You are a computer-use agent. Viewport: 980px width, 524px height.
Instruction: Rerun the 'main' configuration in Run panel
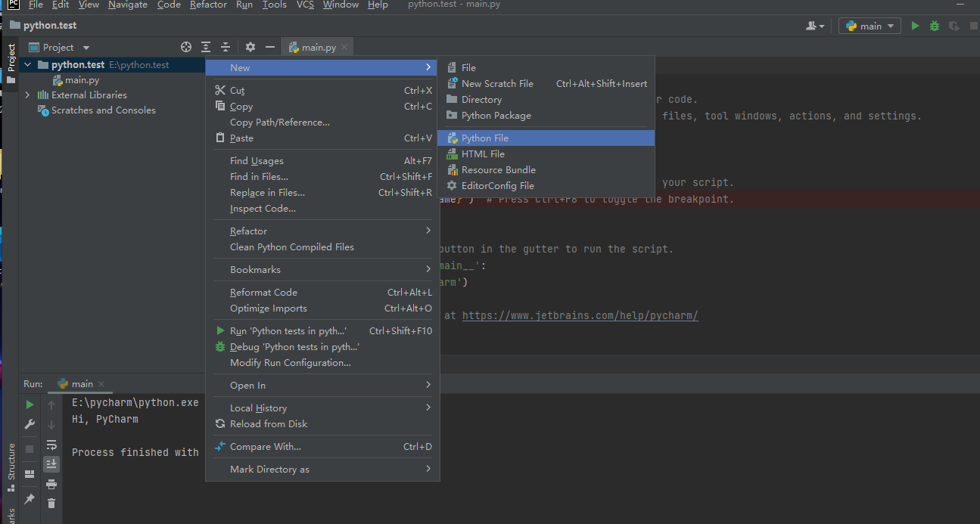30,404
